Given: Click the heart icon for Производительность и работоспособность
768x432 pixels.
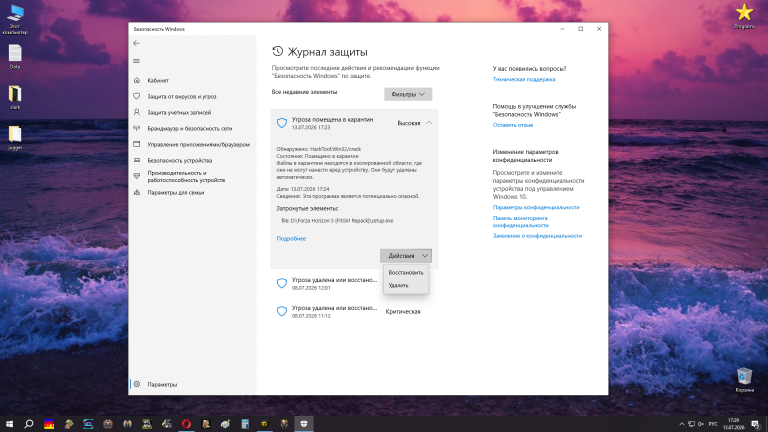Looking at the screenshot, I should [x=137, y=176].
